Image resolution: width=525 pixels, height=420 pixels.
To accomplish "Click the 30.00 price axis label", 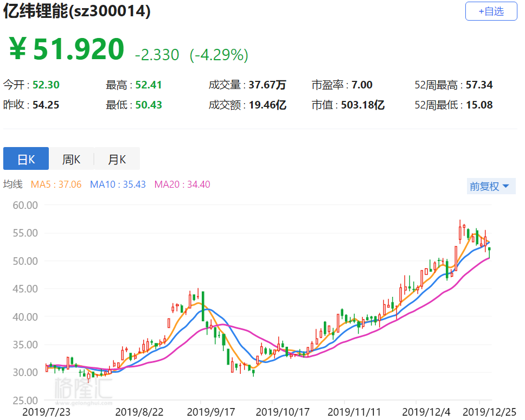I will point(25,372).
